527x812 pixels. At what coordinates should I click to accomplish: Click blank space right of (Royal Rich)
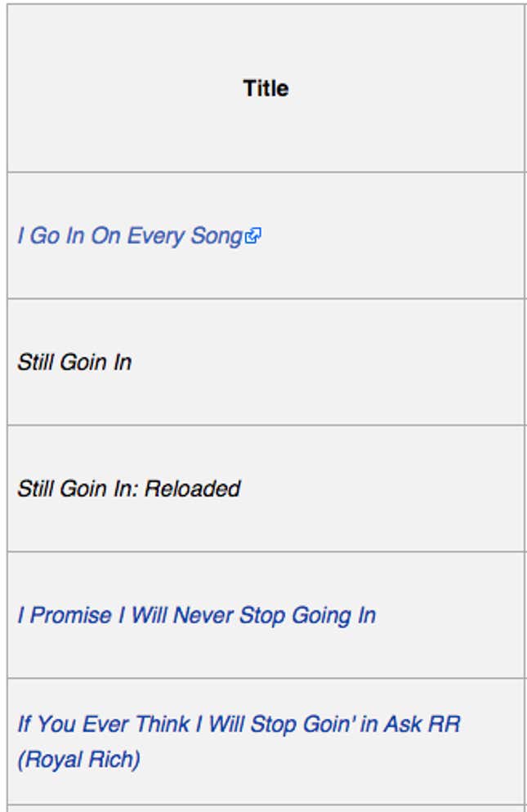click(x=332, y=760)
